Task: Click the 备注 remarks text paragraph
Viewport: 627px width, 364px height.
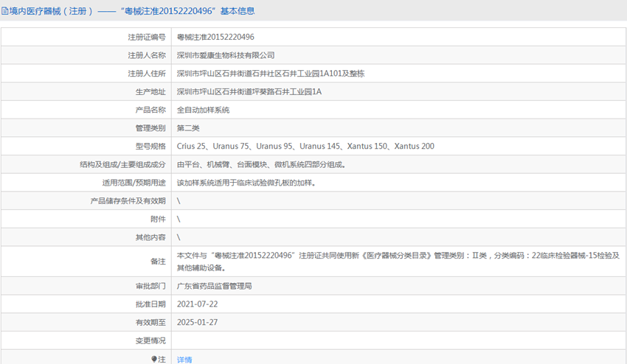Action: pos(398,261)
